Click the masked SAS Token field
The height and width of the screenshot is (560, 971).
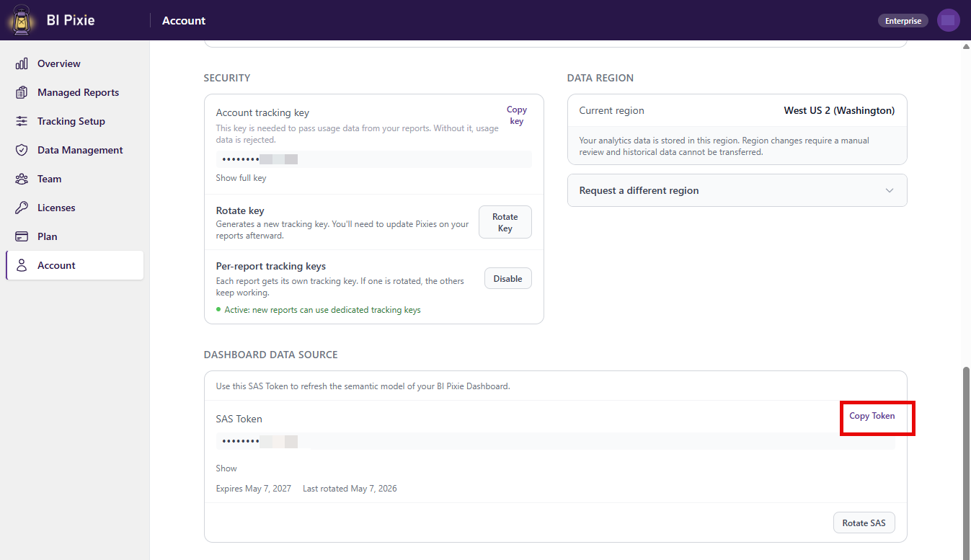(x=555, y=441)
